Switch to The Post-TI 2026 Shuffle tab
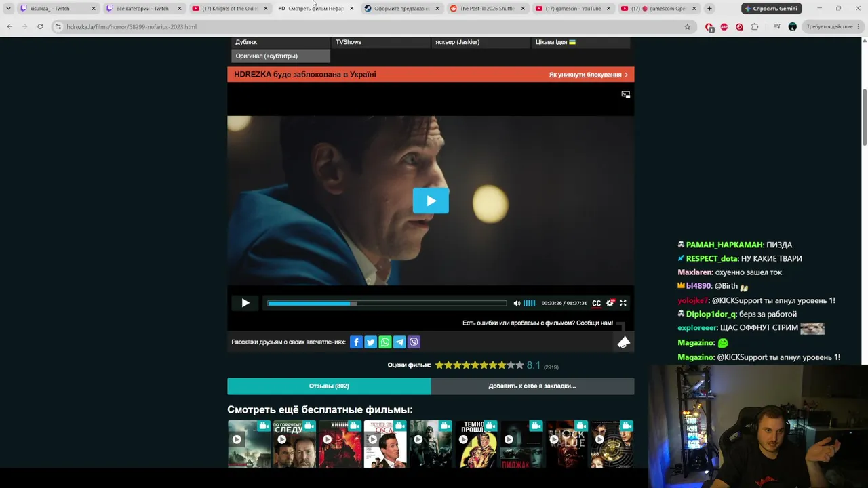 [x=487, y=9]
